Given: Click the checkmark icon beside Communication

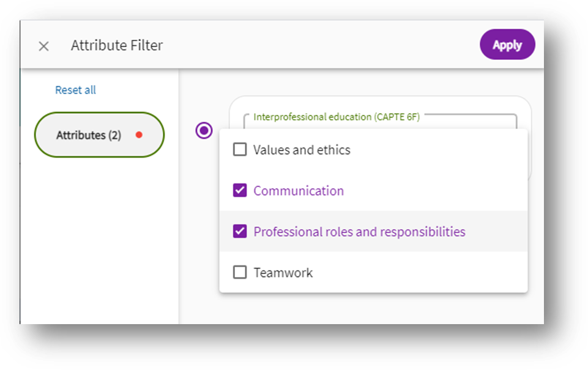Looking at the screenshot, I should click(x=239, y=190).
